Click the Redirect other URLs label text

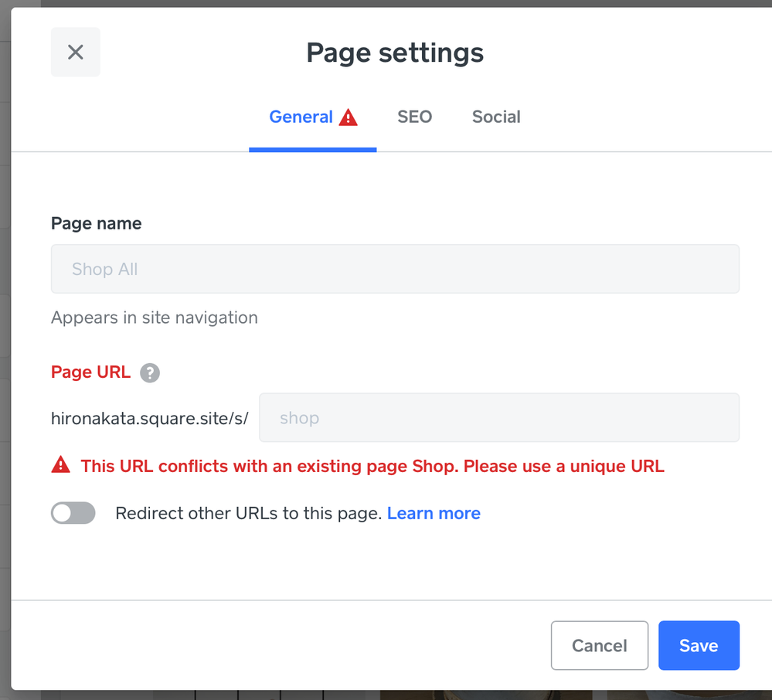click(248, 513)
